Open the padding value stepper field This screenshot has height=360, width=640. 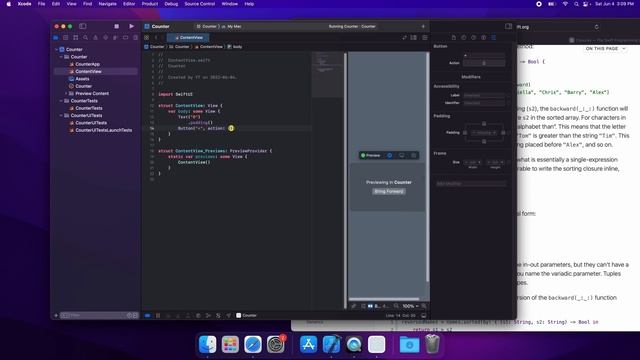point(484,133)
